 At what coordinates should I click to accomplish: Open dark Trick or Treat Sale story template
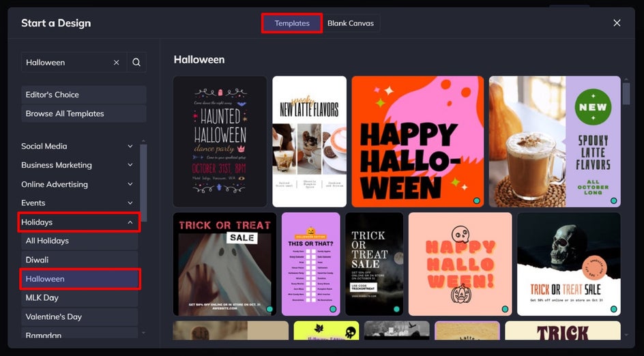point(374,264)
